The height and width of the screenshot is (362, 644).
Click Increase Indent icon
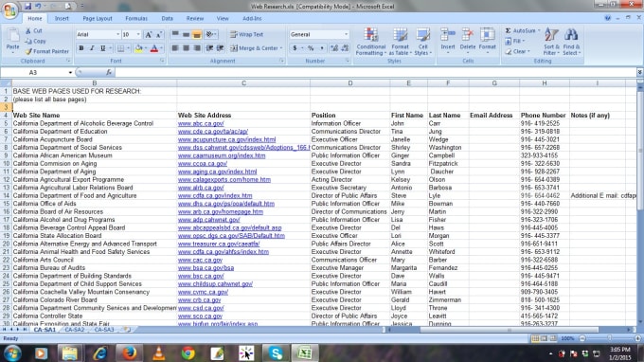220,48
